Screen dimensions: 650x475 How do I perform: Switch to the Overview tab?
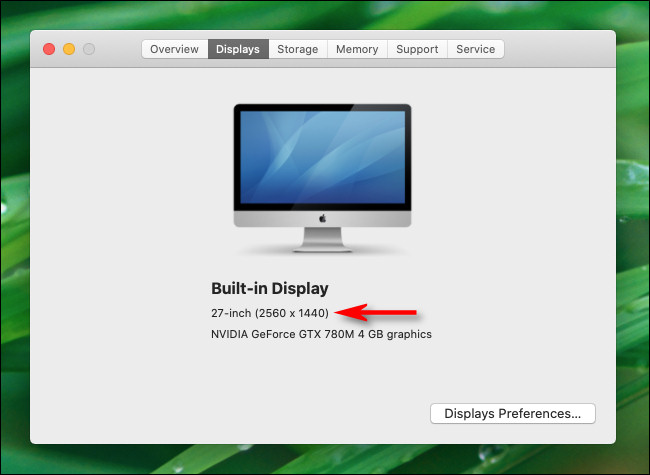pos(175,49)
